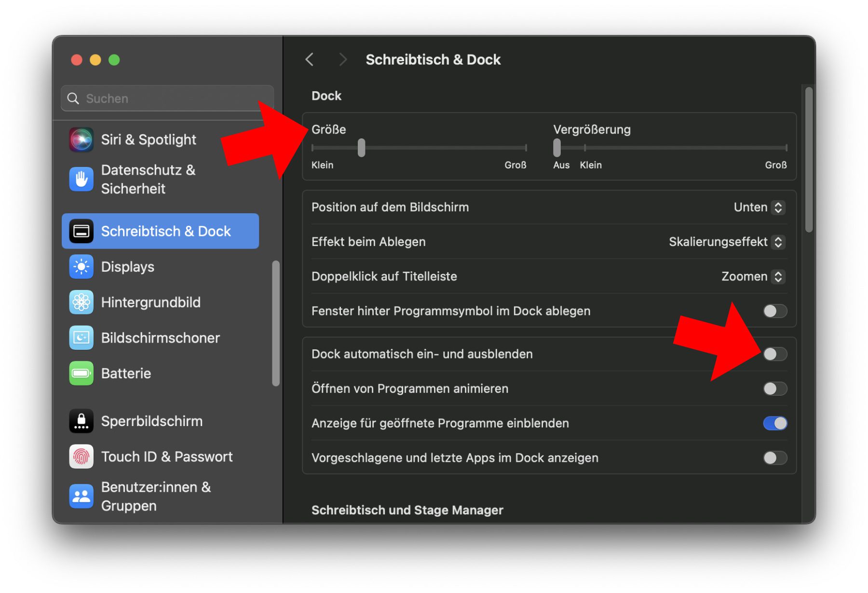The image size is (868, 593).
Task: Disable Anzeige für geöffnete Programme einblenden
Action: 774,423
